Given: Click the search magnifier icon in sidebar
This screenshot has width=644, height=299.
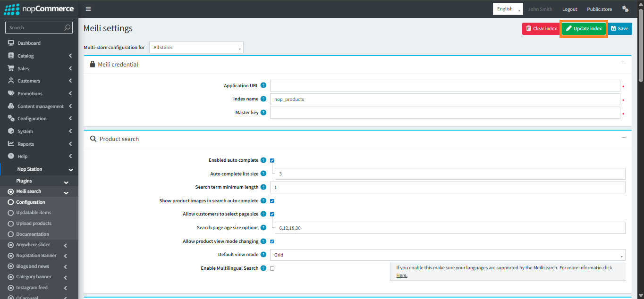Looking at the screenshot, I should [67, 28].
